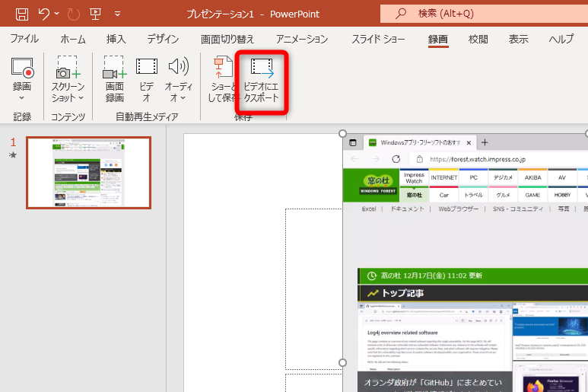Click the Excel navigation link
This screenshot has height=392, width=588.
[369, 209]
